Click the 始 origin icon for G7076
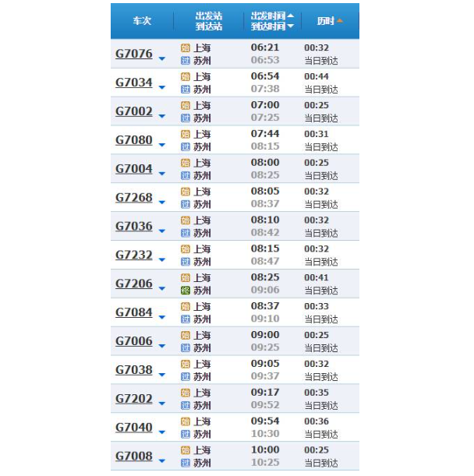 185,48
